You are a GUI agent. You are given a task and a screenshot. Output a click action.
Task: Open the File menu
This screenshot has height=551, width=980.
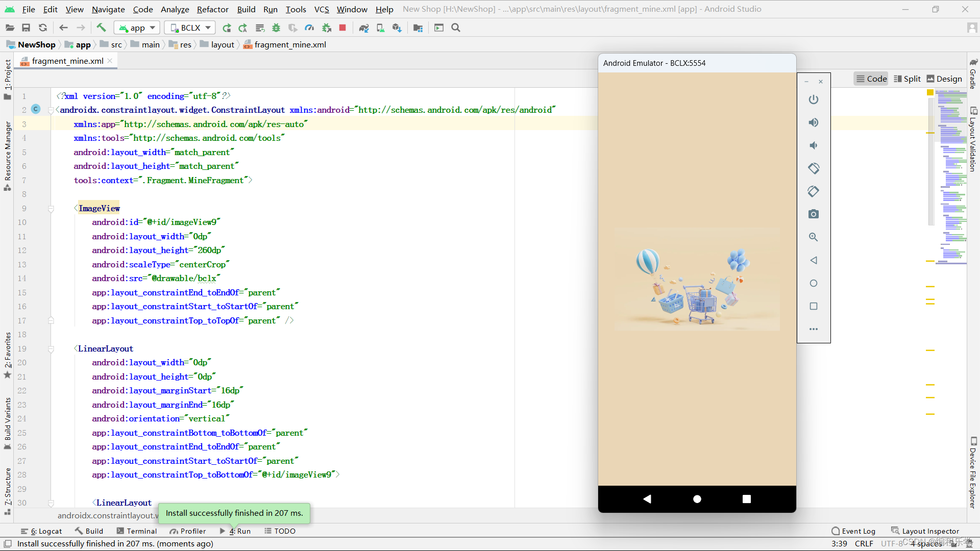[29, 9]
